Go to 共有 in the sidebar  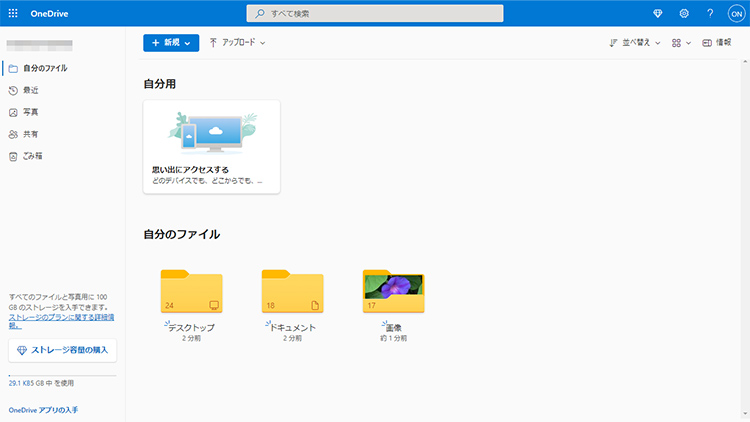click(31, 134)
